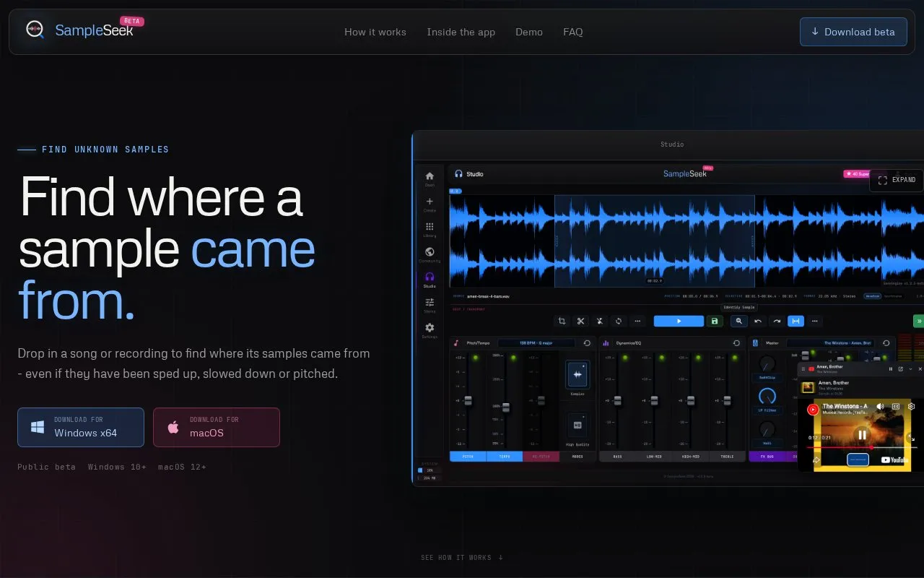Click the YouTube video progress bar
The width and height of the screenshot is (924, 578).
[x=860, y=447]
